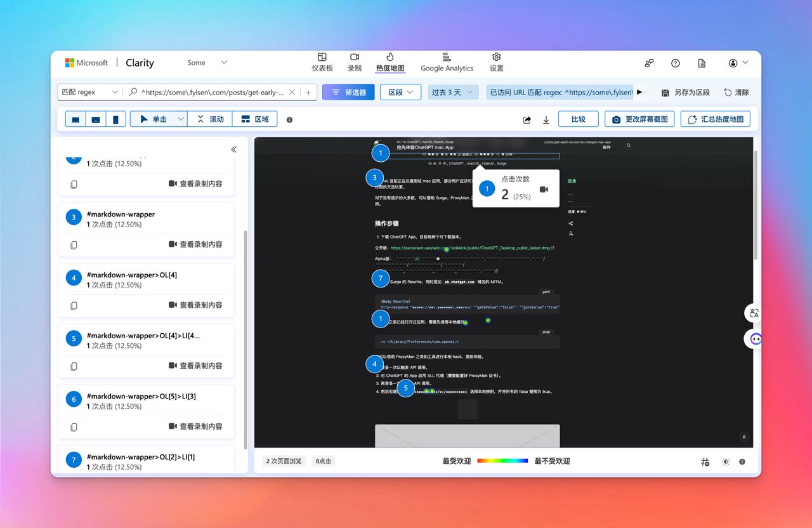Click the 筛选器 filters button
The height and width of the screenshot is (528, 812).
pos(348,92)
